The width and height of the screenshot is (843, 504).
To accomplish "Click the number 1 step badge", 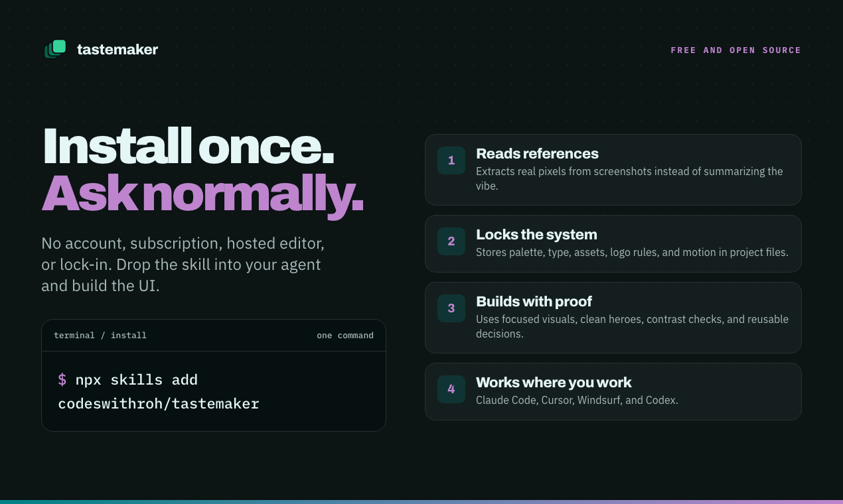I will (x=451, y=160).
